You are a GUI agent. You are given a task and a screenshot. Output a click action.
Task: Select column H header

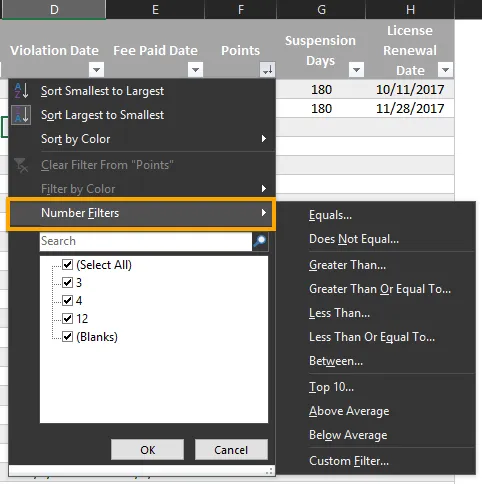[x=410, y=9]
